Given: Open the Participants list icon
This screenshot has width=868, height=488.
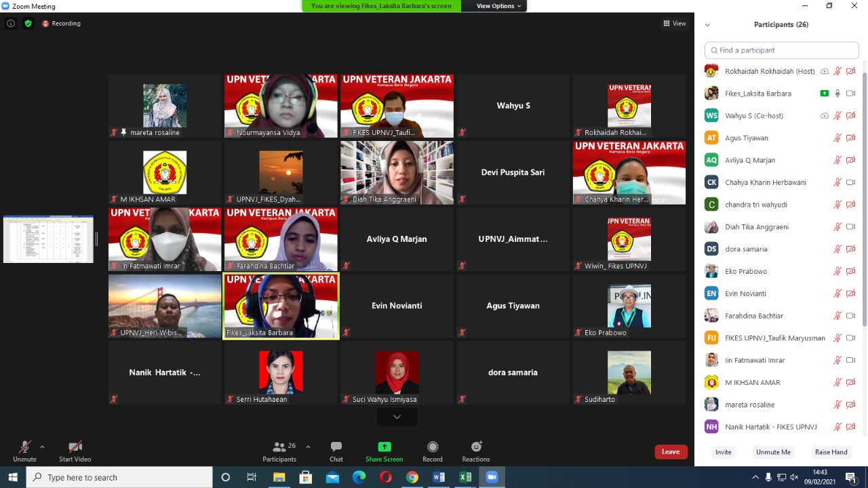Looking at the screenshot, I should pyautogui.click(x=279, y=447).
